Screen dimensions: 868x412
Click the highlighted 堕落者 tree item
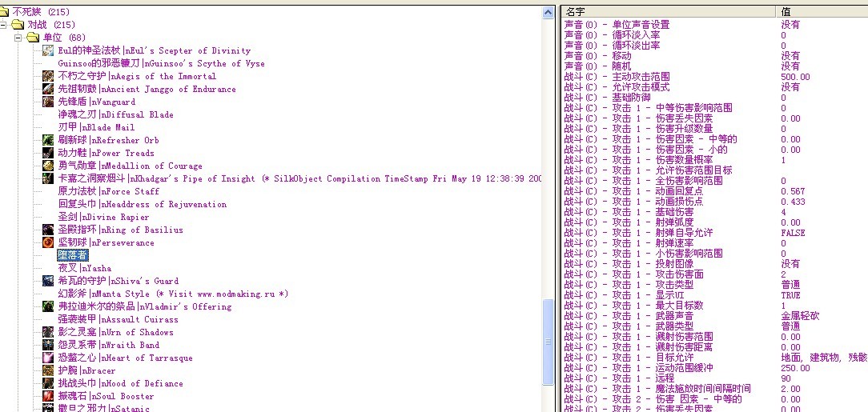point(73,255)
